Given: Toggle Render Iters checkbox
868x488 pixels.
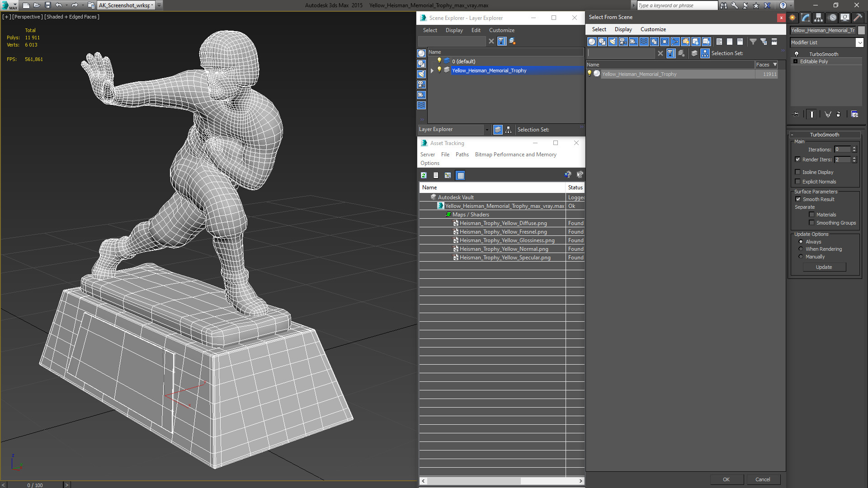Looking at the screenshot, I should coord(797,160).
